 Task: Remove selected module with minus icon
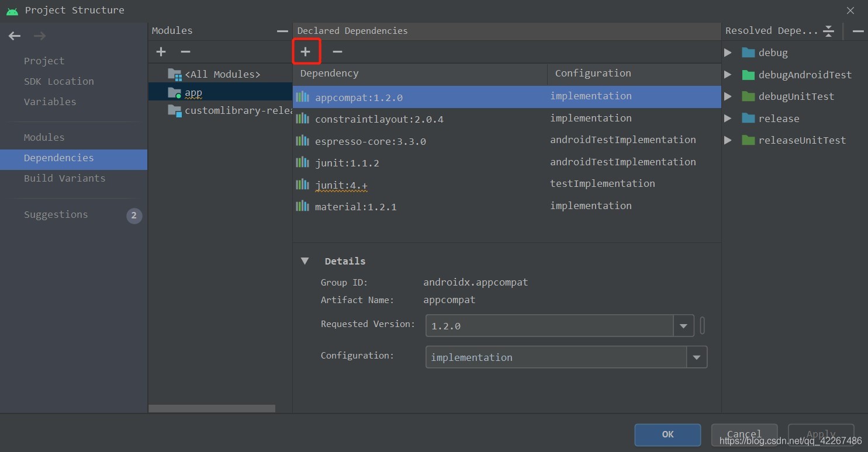185,52
